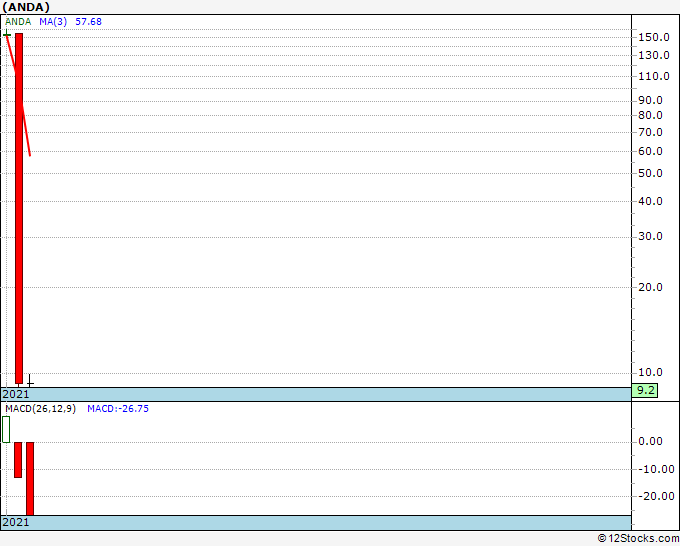Screen dimensions: 680x546
Task: Click the small black candle near 9.2
Action: [x=30, y=381]
